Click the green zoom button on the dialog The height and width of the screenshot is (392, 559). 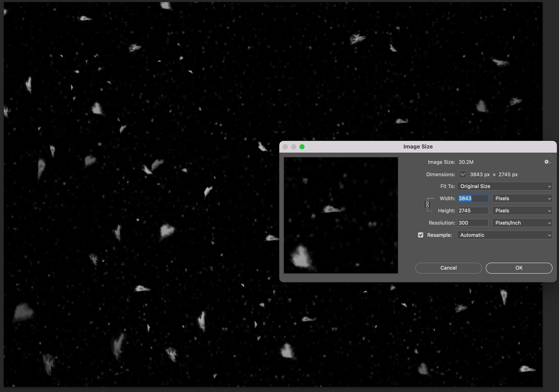coord(302,147)
